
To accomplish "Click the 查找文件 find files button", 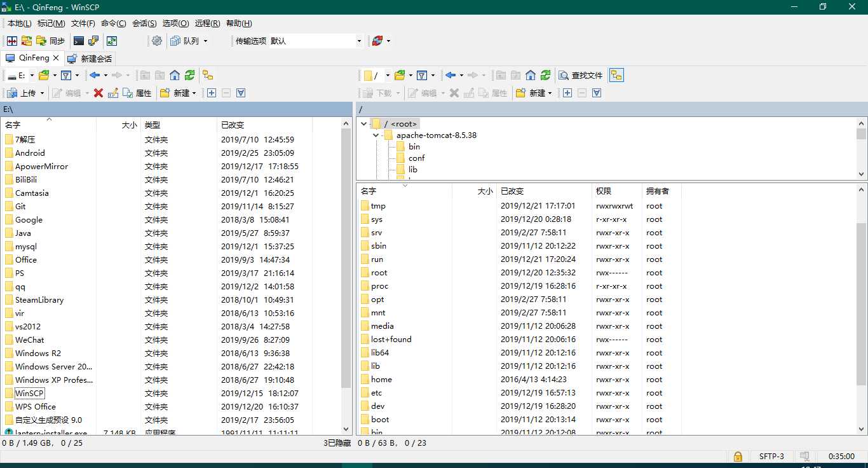I will pyautogui.click(x=581, y=75).
